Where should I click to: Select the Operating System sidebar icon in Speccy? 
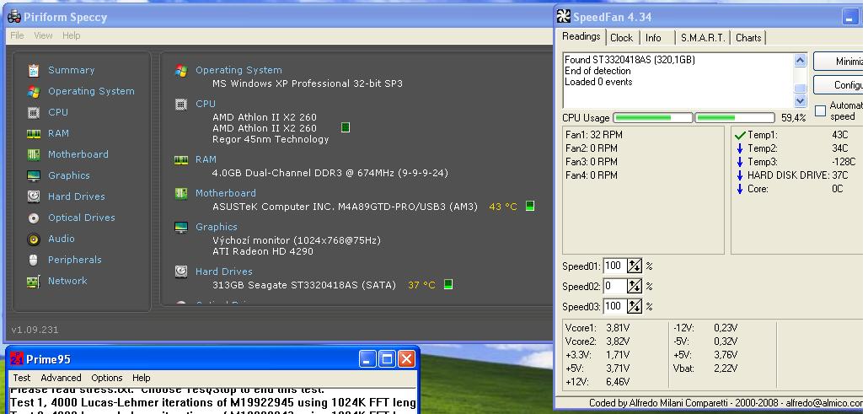pos(34,91)
